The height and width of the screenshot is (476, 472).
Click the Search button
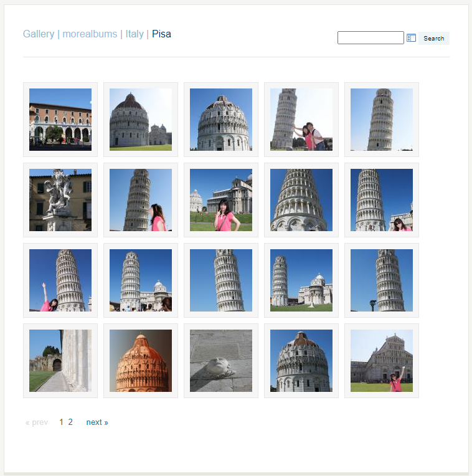point(434,38)
